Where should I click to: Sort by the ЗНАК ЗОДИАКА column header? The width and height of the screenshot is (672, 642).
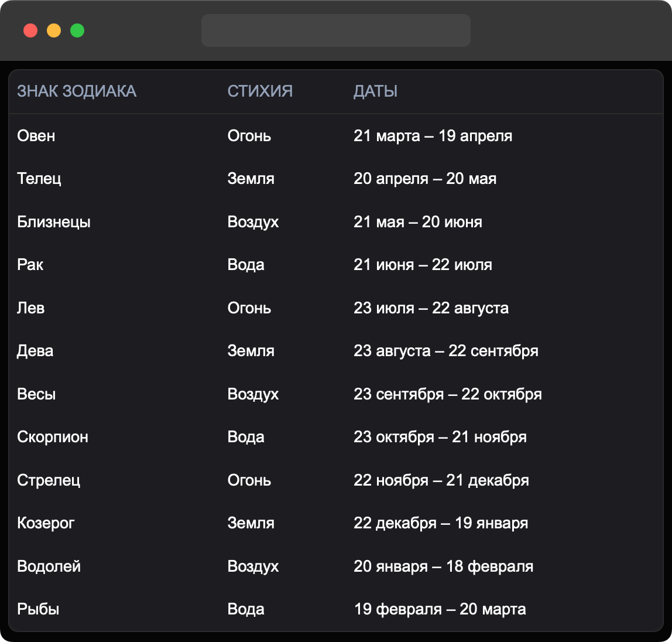pos(77,91)
